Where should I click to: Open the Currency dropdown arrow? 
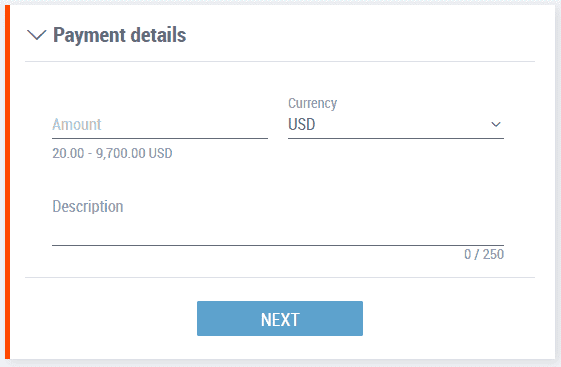click(x=496, y=124)
